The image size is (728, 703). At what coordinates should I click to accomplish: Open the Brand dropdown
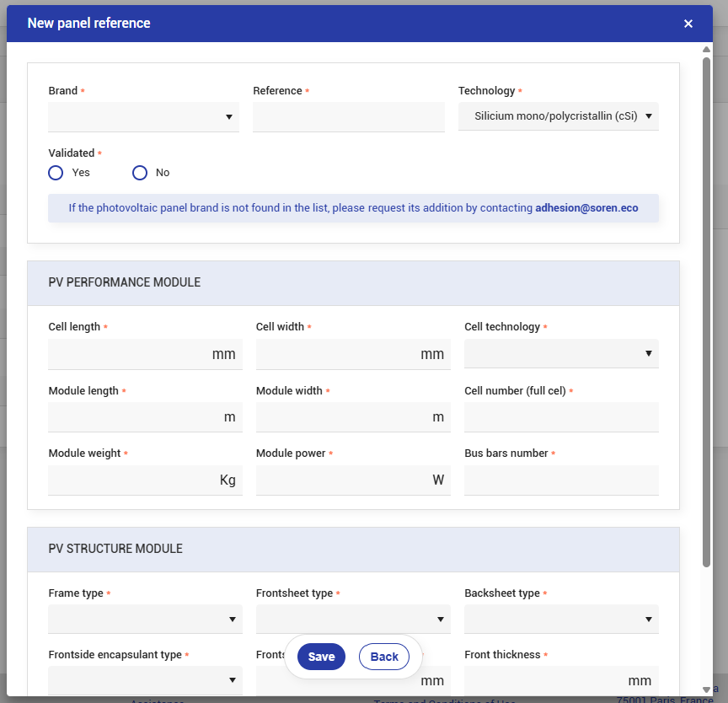[143, 117]
